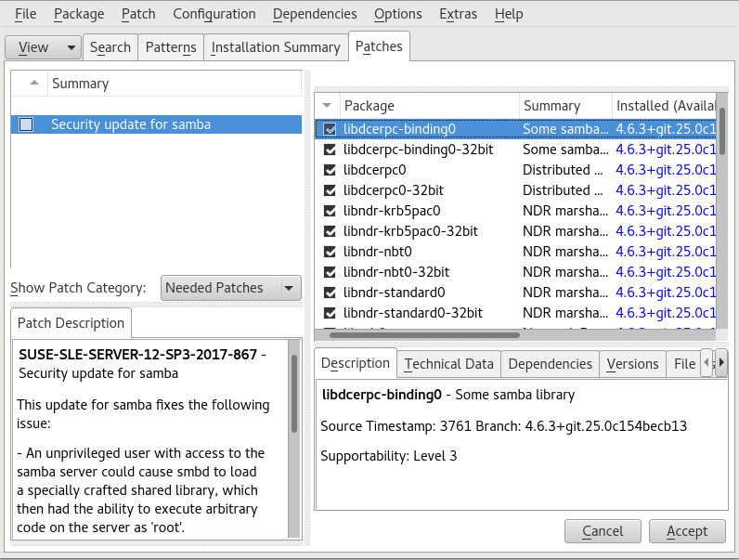Screen dimensions: 739x560
Task: Click the Installed (Available) column header
Action: (664, 106)
